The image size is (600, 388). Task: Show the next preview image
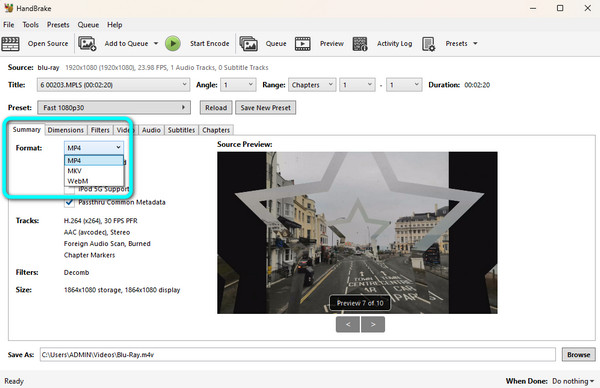point(373,324)
